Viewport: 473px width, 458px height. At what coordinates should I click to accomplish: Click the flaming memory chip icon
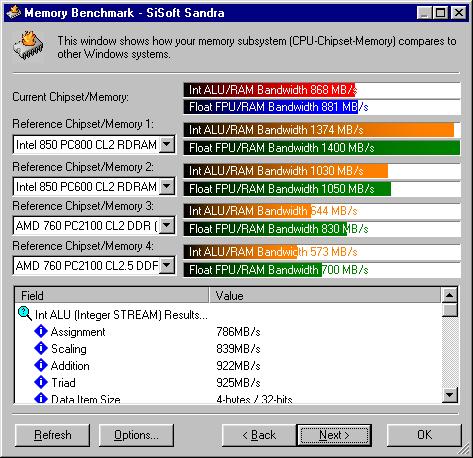click(29, 47)
